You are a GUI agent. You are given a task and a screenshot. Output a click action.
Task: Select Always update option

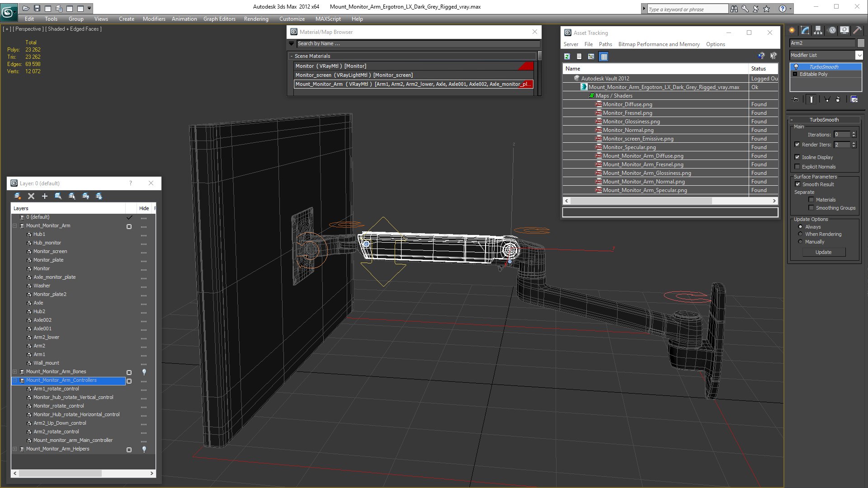click(801, 227)
